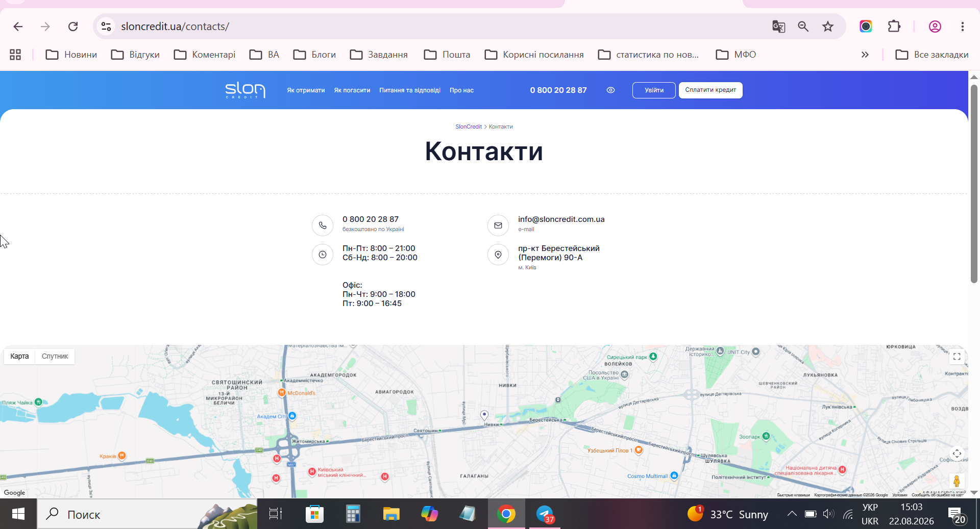Open МФО bookmarks folder
The height and width of the screenshot is (529, 980).
tap(736, 55)
